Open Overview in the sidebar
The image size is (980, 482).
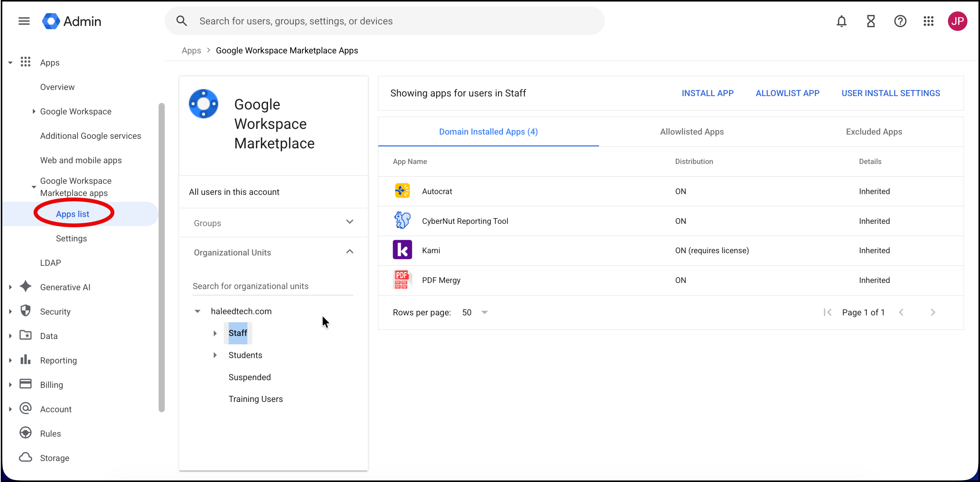click(57, 87)
